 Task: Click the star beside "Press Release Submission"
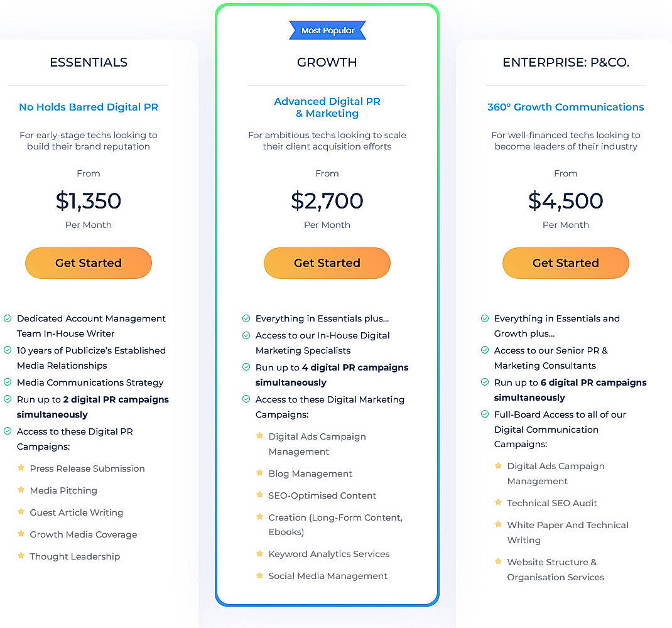pos(21,468)
